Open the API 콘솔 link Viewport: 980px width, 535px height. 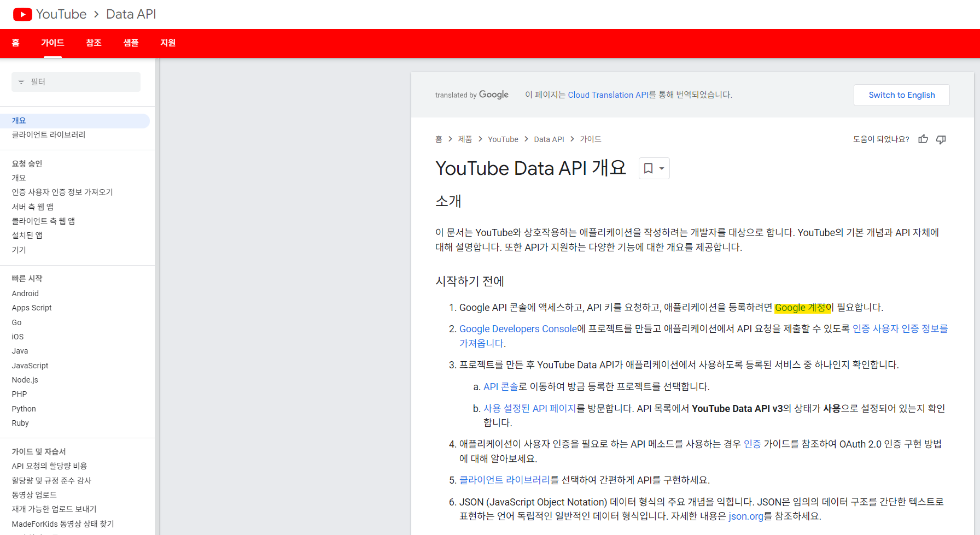501,387
